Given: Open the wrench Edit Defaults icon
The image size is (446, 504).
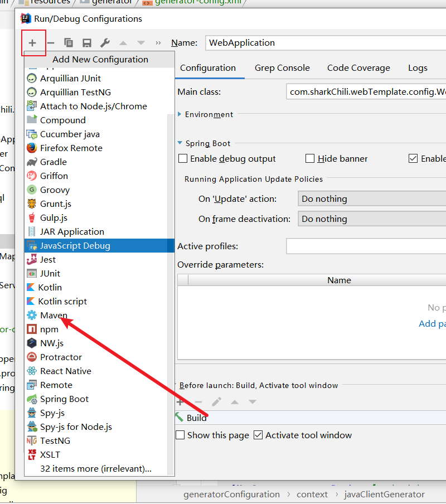Looking at the screenshot, I should 105,43.
